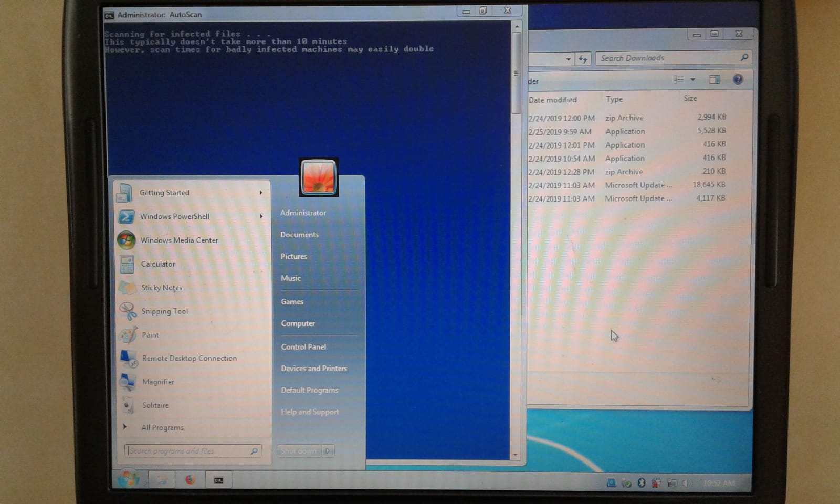Open Help and Support
This screenshot has width=840, height=504.
point(310,412)
